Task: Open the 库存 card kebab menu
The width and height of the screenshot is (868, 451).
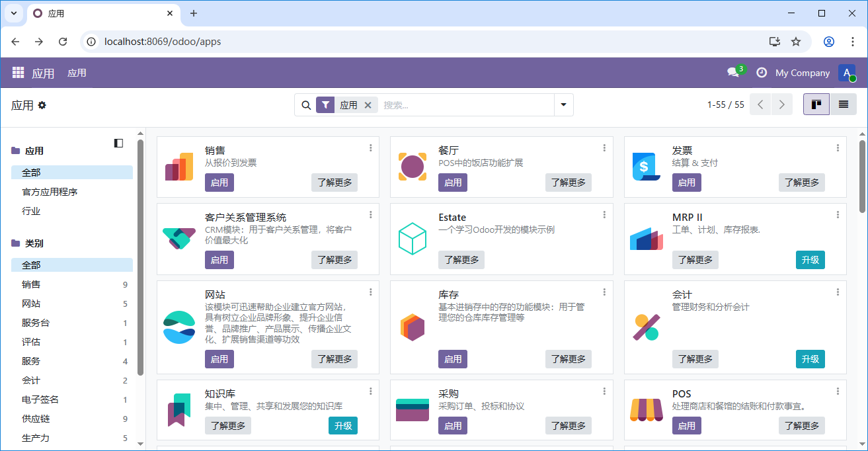Action: [x=604, y=292]
